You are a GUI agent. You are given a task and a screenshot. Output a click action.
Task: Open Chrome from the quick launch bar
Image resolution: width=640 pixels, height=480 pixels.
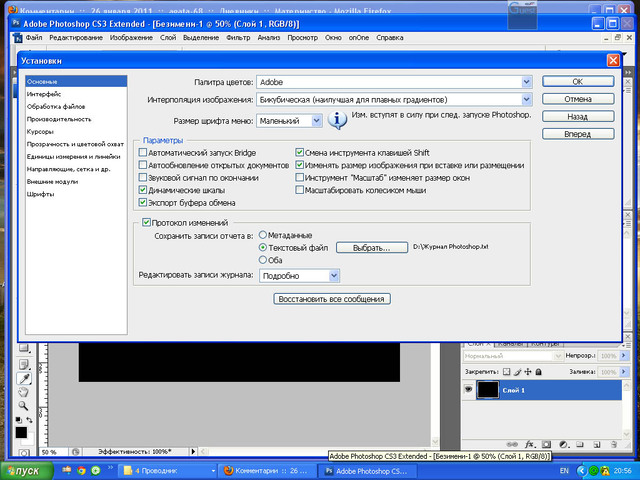[x=81, y=471]
